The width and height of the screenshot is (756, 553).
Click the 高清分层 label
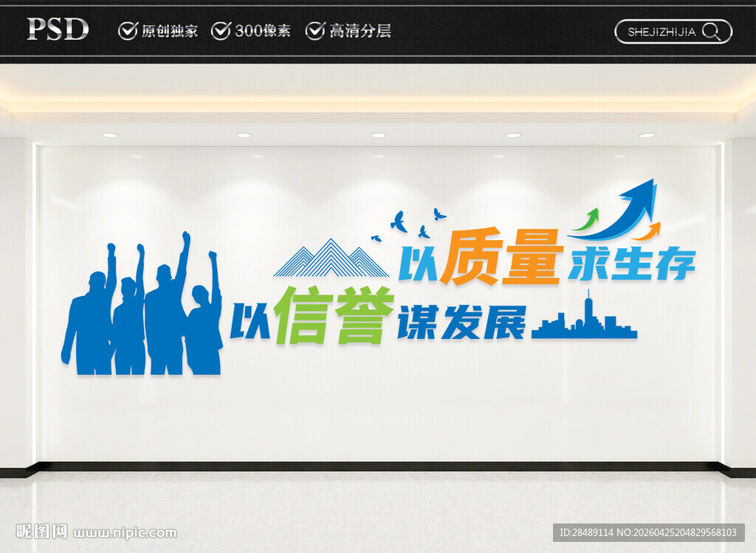point(360,31)
